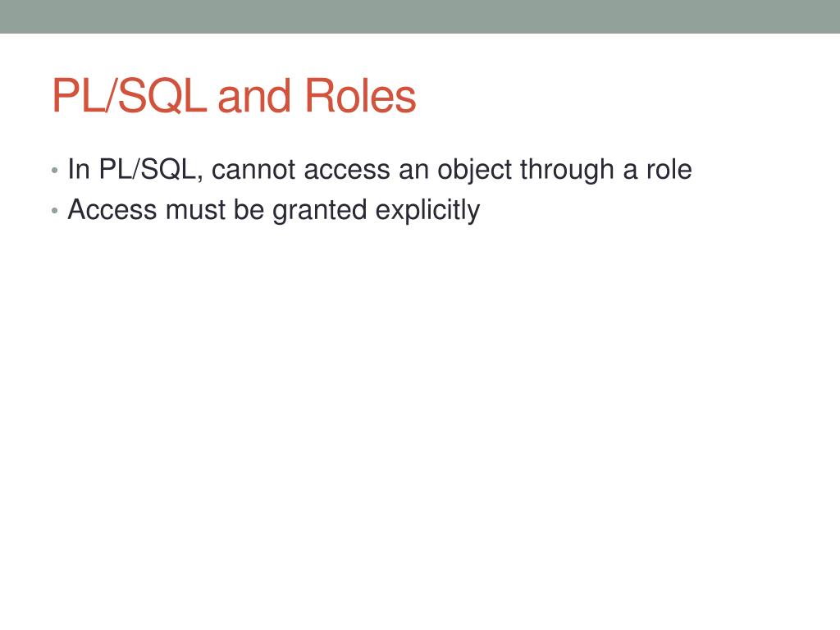Click the word 'cannot' in first bullet
The image size is (840, 630).
pos(253,170)
